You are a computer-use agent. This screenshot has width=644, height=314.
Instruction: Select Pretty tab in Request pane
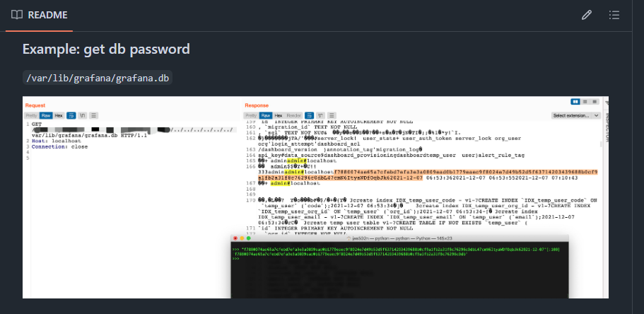[31, 116]
